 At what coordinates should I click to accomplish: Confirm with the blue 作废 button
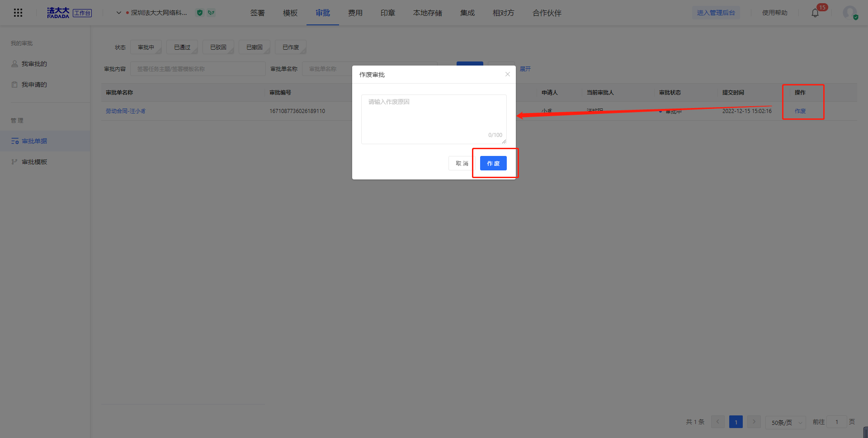coord(493,163)
